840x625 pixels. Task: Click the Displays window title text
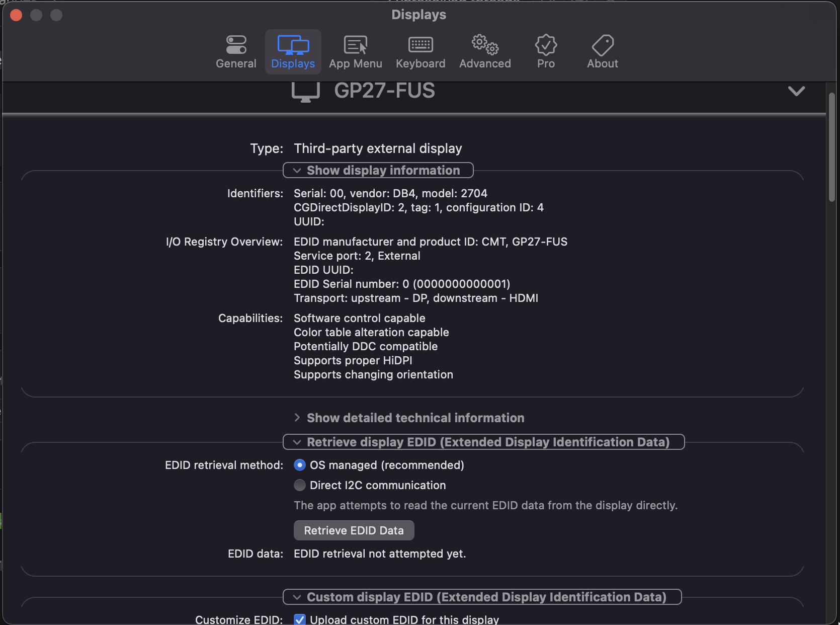(x=418, y=15)
